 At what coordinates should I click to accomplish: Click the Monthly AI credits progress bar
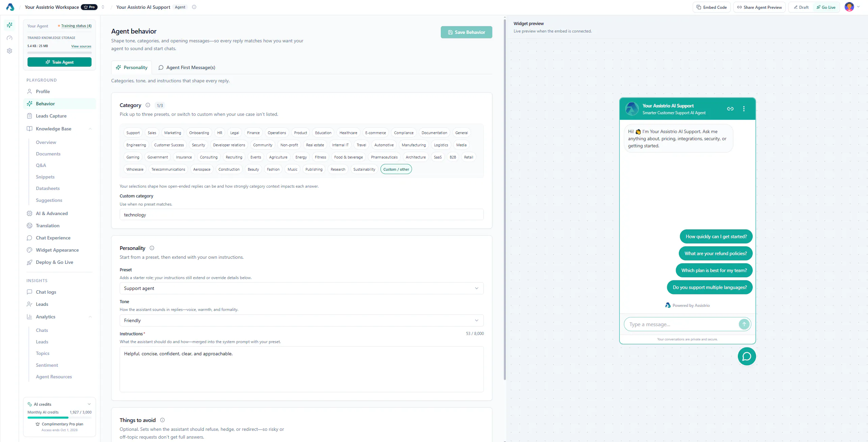(59, 418)
